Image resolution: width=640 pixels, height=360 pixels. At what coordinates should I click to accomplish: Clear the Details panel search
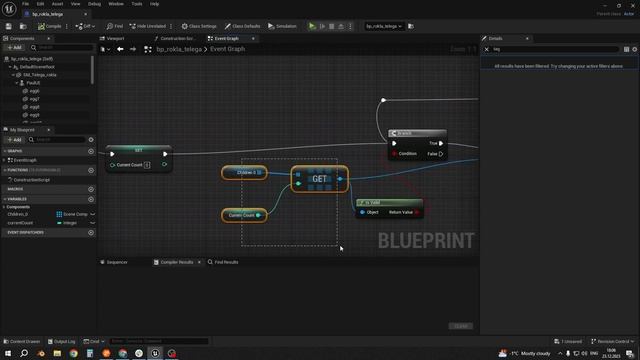487,49
